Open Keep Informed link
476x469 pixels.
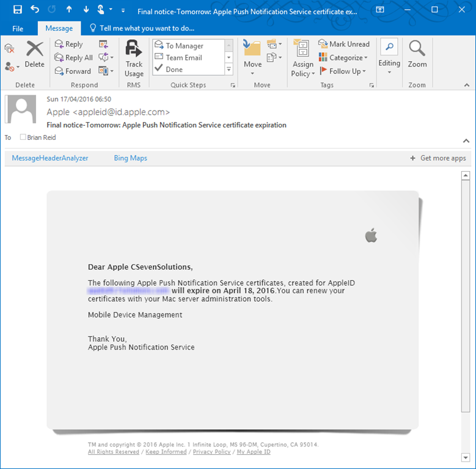(x=166, y=452)
